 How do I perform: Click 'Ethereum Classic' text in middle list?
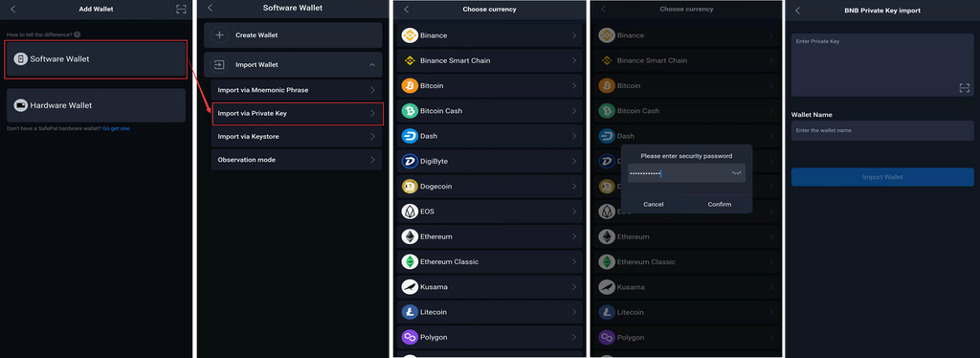(x=449, y=261)
